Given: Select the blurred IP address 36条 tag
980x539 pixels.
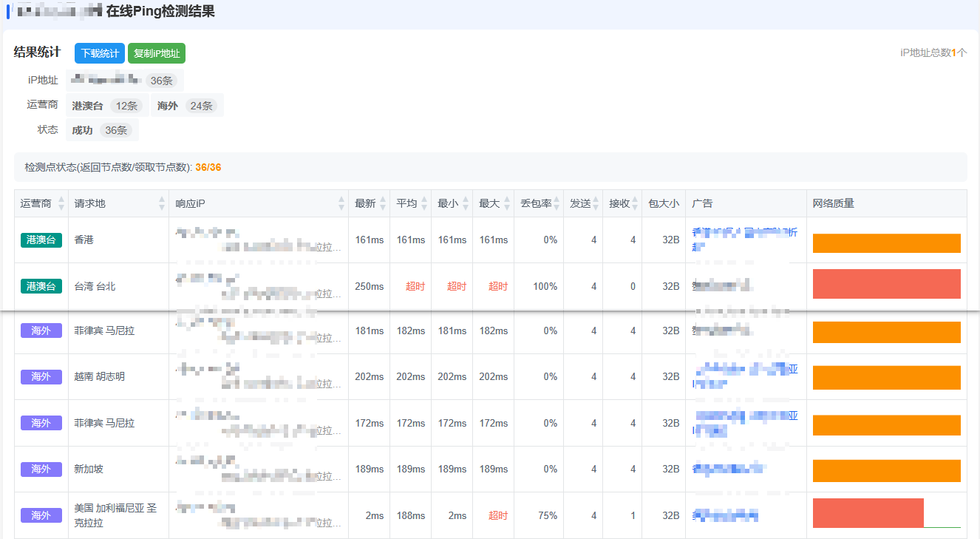Looking at the screenshot, I should pyautogui.click(x=125, y=81).
